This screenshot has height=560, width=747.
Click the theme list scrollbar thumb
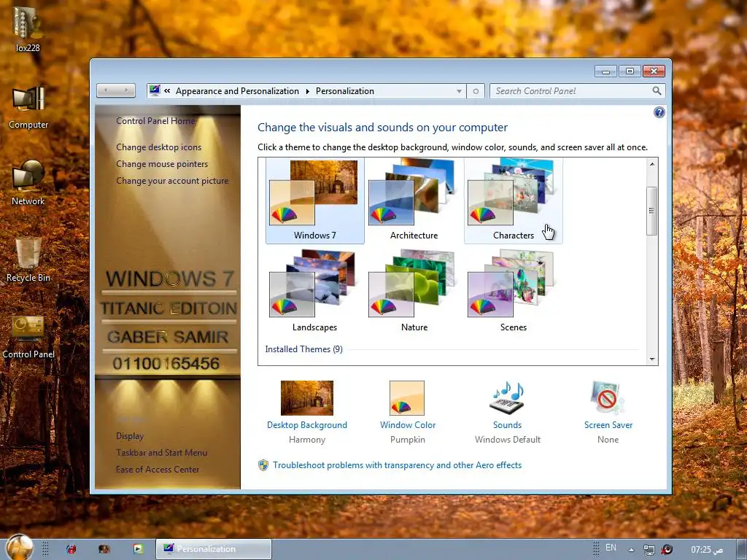(652, 211)
